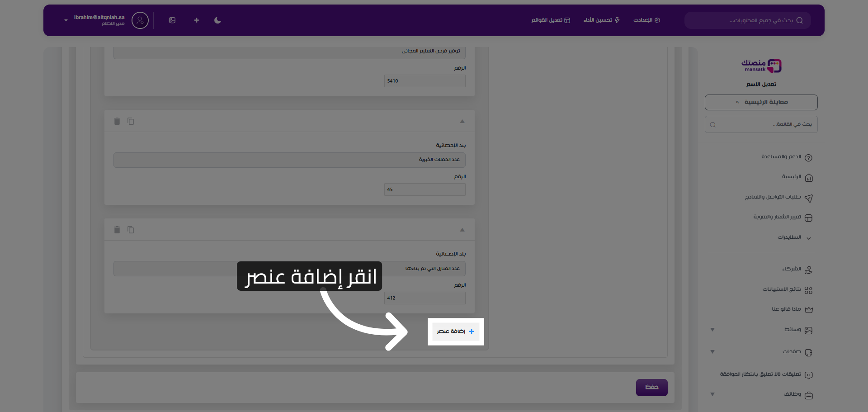Image resolution: width=868 pixels, height=412 pixels.
Task: Click the global search field in the header
Action: 747,20
